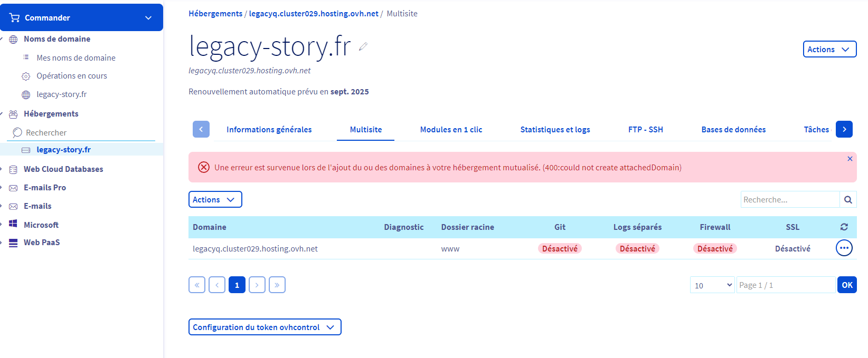Open the items-per-page selector showing 10
This screenshot has height=358, width=868.
pos(712,285)
